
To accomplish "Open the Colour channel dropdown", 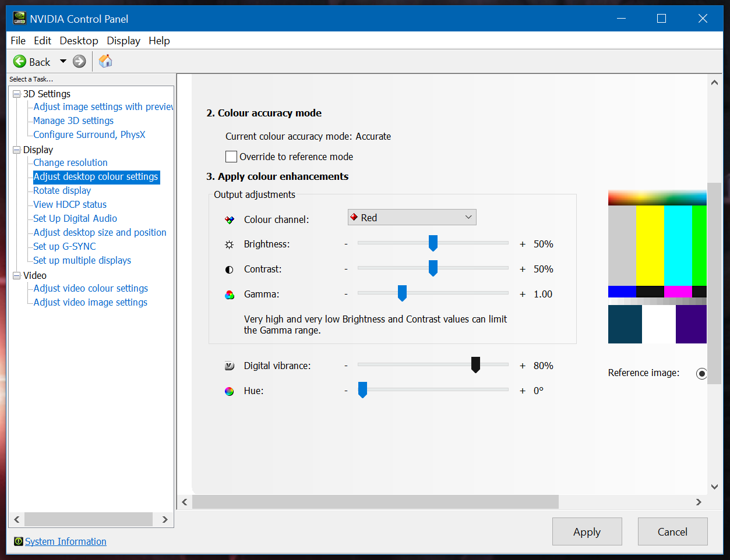I will pos(412,218).
